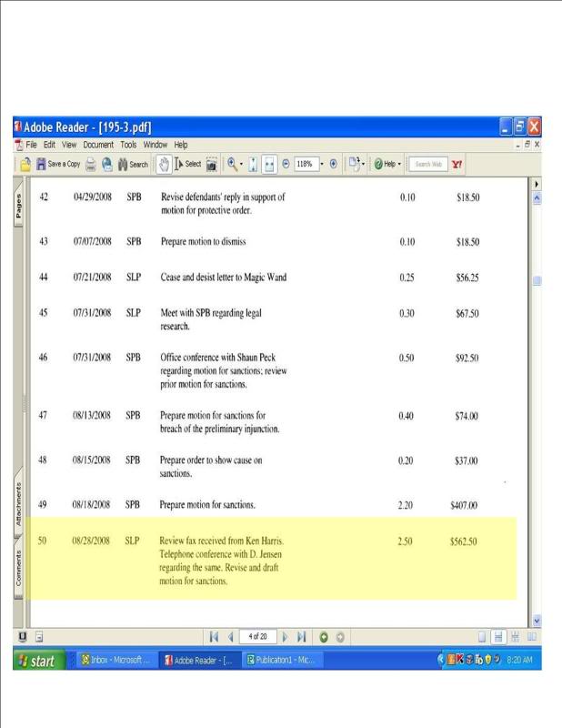Enable Continuous page layout in status bar
Viewport: 562px width, 728px height.
499,636
